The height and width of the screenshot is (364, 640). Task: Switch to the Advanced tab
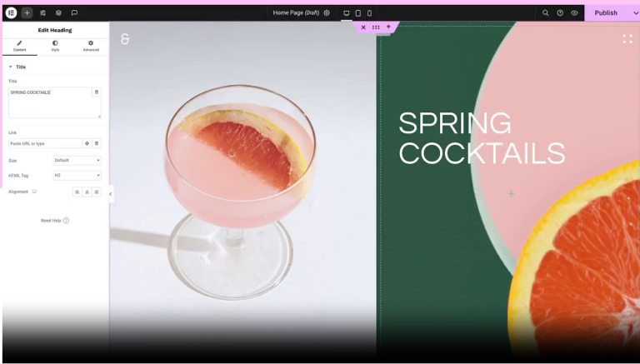pyautogui.click(x=91, y=46)
